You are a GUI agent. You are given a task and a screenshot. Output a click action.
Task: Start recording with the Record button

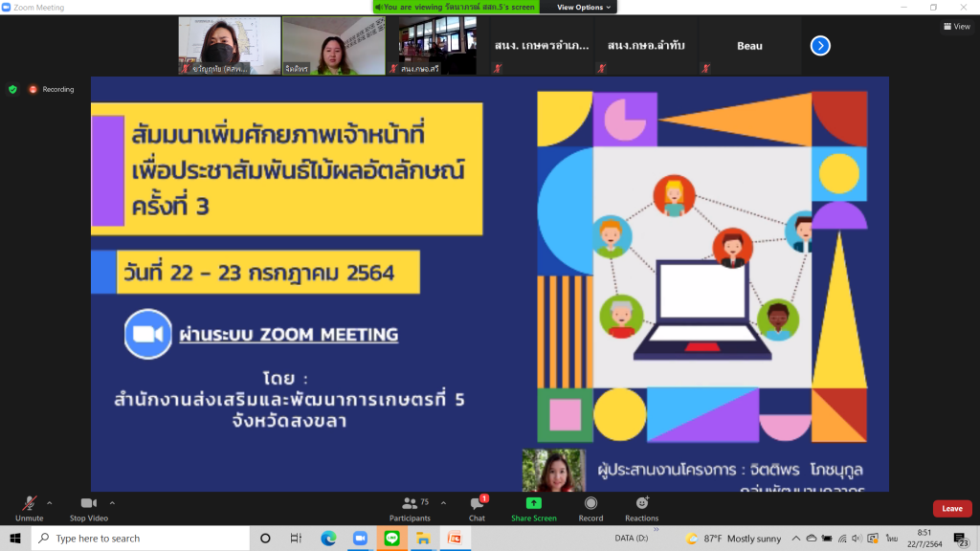point(590,509)
